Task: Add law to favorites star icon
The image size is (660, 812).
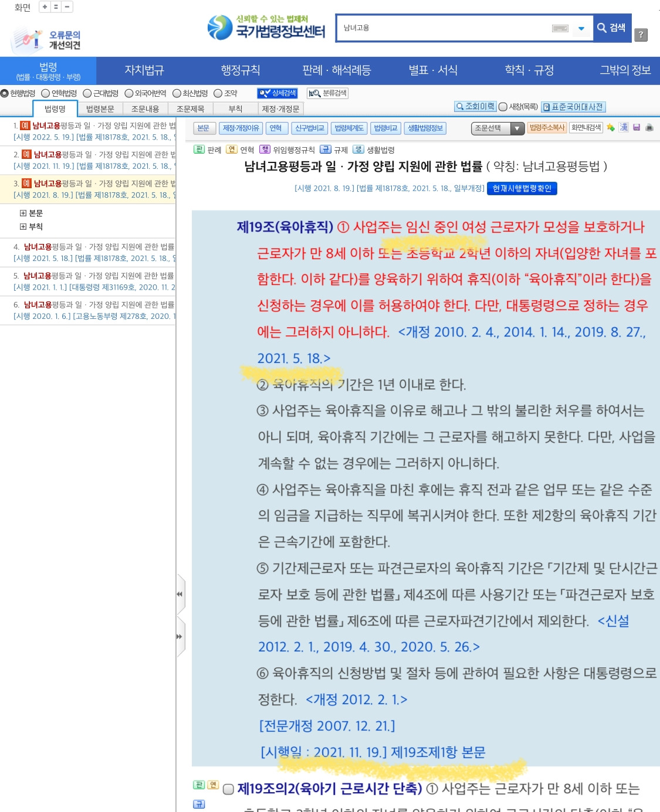Action: click(611, 128)
